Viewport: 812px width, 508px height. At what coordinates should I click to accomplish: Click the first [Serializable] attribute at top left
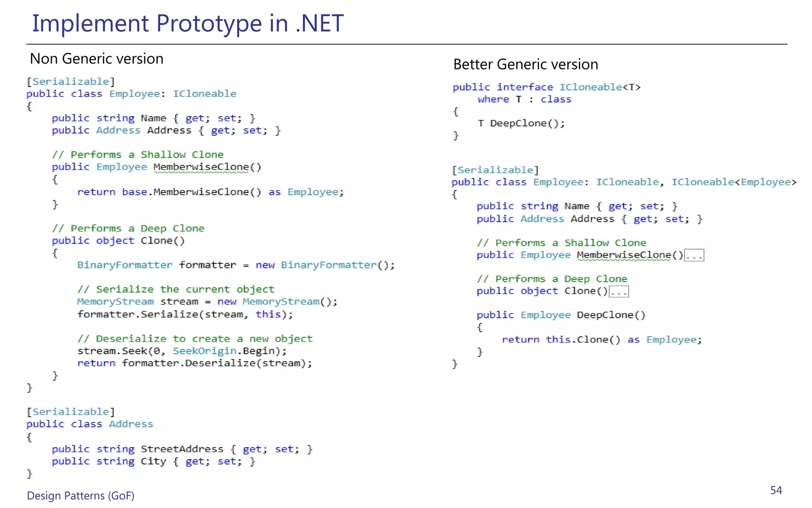pyautogui.click(x=71, y=81)
